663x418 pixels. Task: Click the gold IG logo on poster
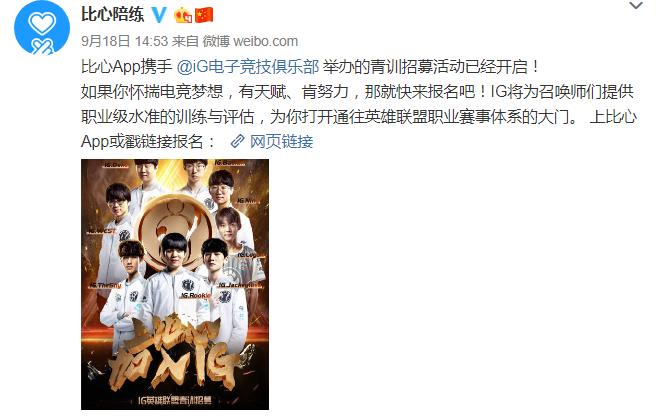coord(177,231)
